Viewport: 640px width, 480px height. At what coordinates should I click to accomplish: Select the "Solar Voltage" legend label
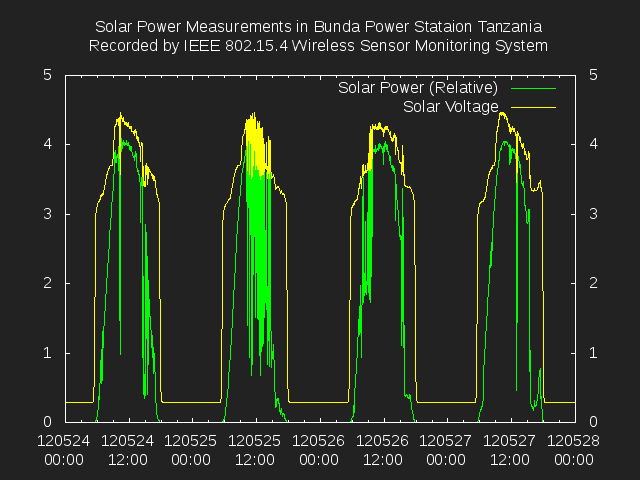pos(450,106)
